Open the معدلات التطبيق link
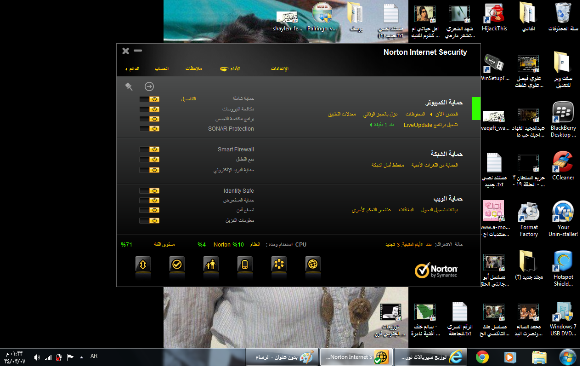 tap(342, 114)
